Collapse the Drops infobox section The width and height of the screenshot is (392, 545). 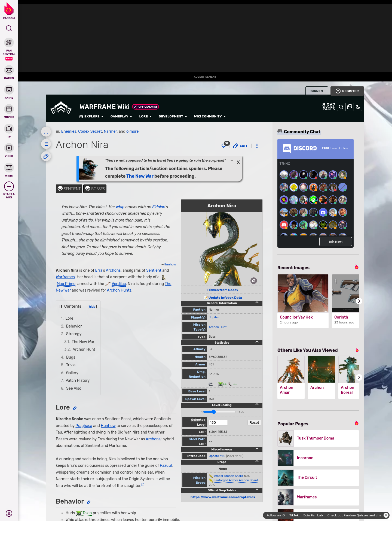(257, 461)
